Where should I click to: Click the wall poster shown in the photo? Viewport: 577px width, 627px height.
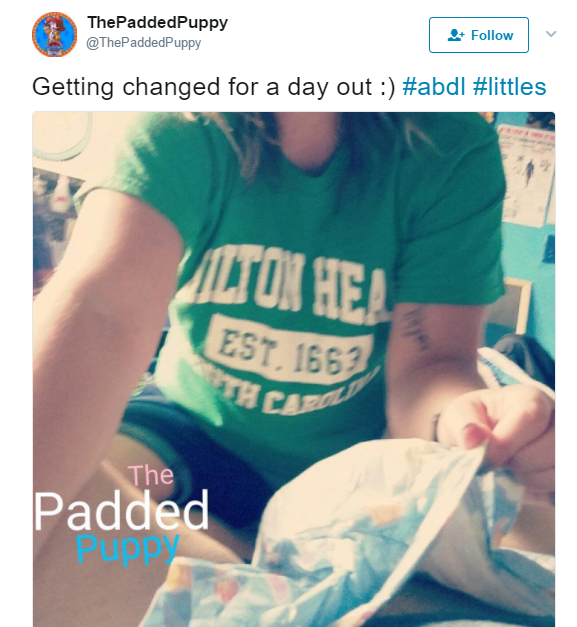[525, 175]
